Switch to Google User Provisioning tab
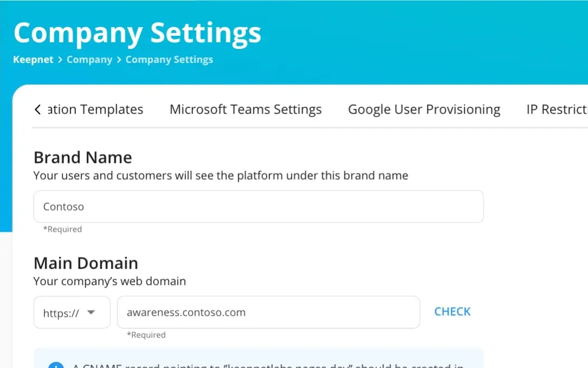The height and width of the screenshot is (368, 588). pos(424,110)
